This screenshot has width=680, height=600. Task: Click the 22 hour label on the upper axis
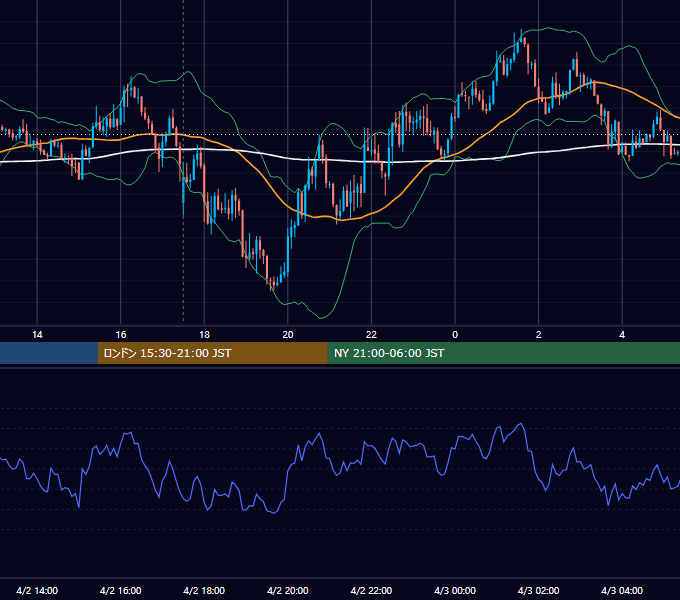click(371, 335)
